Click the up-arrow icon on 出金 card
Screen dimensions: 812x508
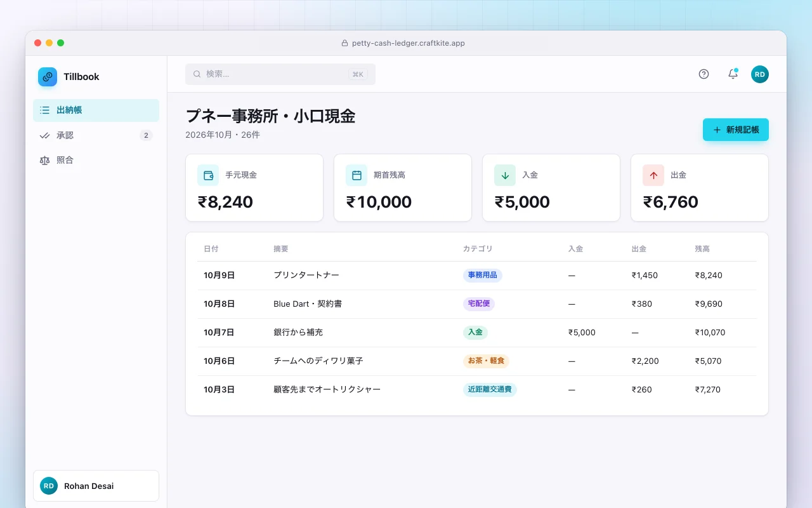(653, 175)
